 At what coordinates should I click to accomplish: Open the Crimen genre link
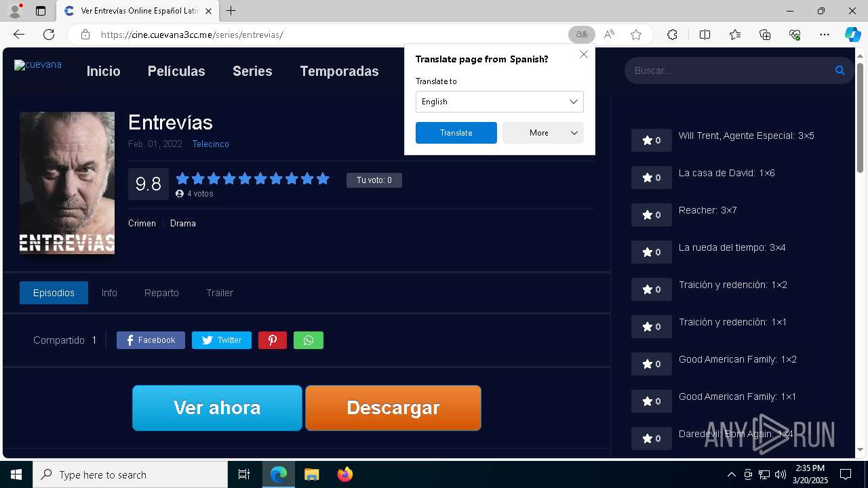[142, 223]
